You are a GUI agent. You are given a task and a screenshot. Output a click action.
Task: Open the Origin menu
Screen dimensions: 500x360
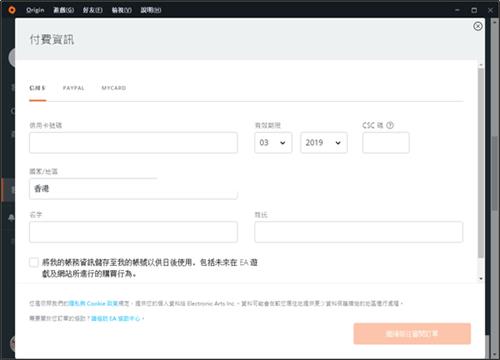click(35, 10)
